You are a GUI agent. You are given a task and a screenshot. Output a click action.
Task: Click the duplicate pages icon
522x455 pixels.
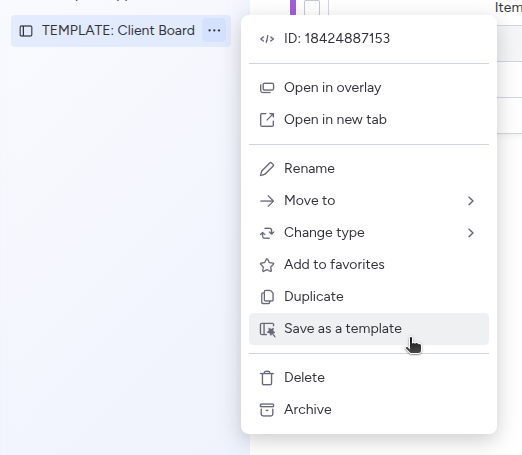click(267, 297)
